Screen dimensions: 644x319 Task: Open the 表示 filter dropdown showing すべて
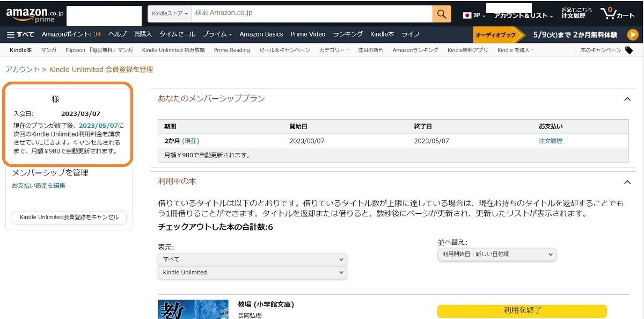(252, 259)
